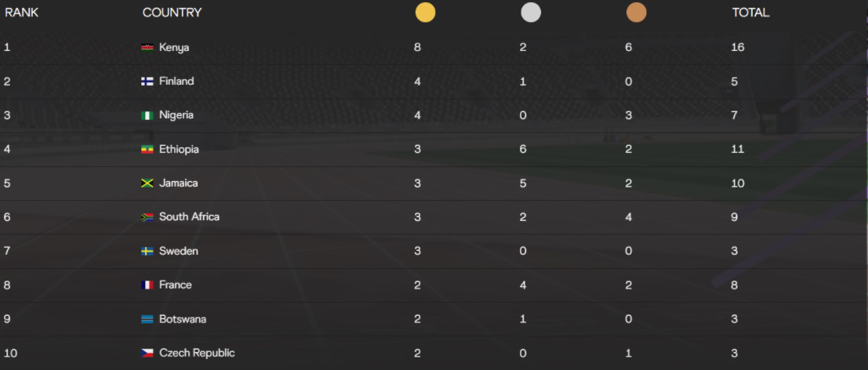Open the France country link
The image size is (868, 370).
tap(176, 285)
